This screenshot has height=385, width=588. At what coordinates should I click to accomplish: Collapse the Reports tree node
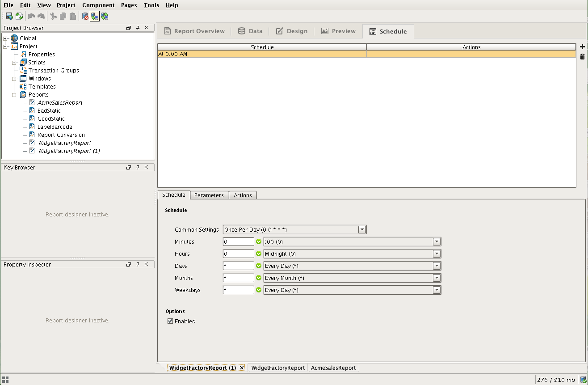[15, 95]
